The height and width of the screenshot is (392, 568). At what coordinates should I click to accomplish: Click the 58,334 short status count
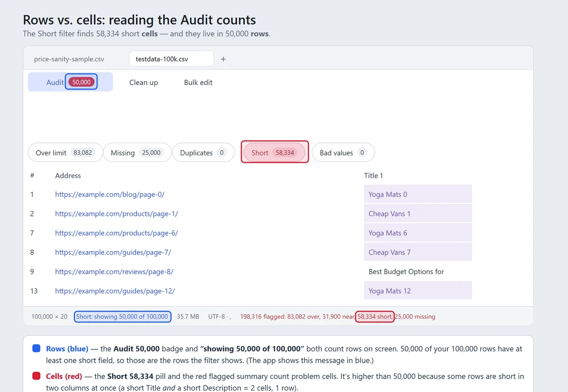[x=375, y=317]
